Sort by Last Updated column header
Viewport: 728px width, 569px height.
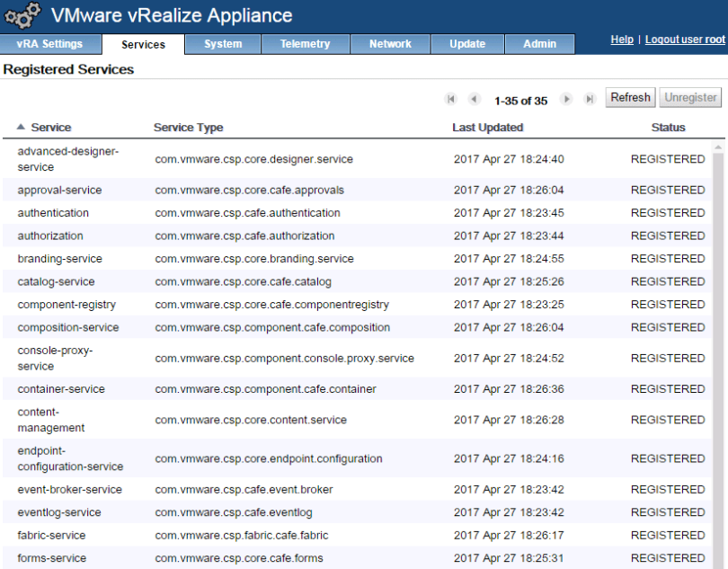tap(487, 128)
